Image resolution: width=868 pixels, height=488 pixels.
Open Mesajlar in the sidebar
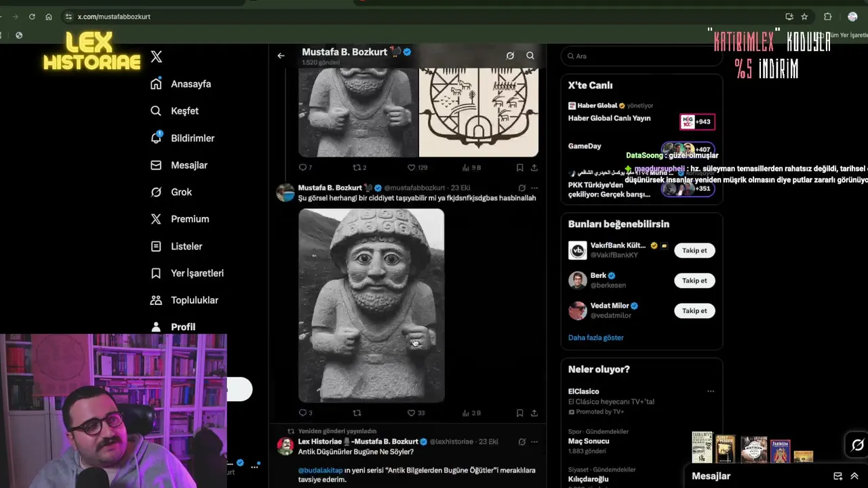(179, 165)
